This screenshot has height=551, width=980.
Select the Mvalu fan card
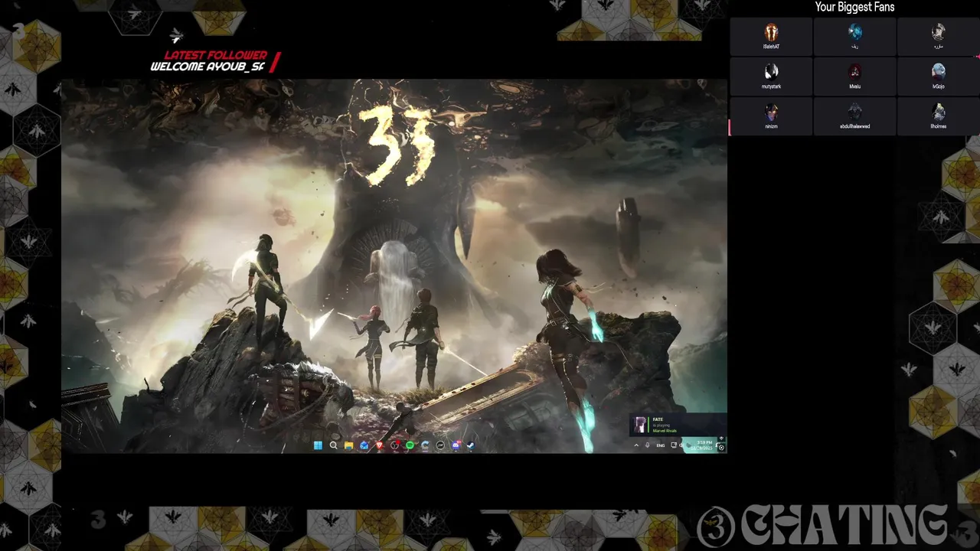point(854,76)
